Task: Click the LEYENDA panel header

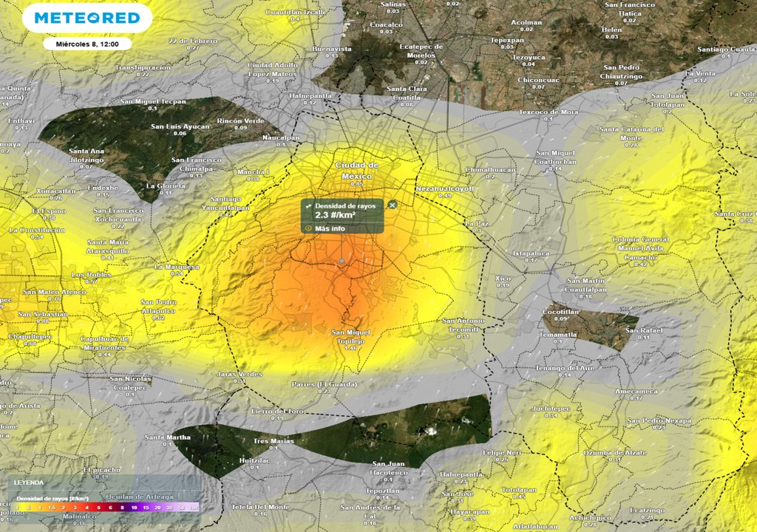Action: point(30,482)
